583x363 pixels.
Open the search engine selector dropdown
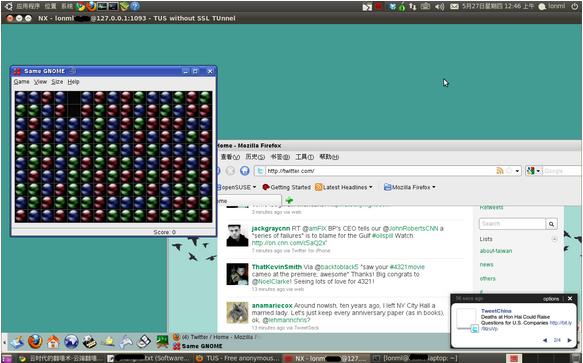[x=534, y=171]
